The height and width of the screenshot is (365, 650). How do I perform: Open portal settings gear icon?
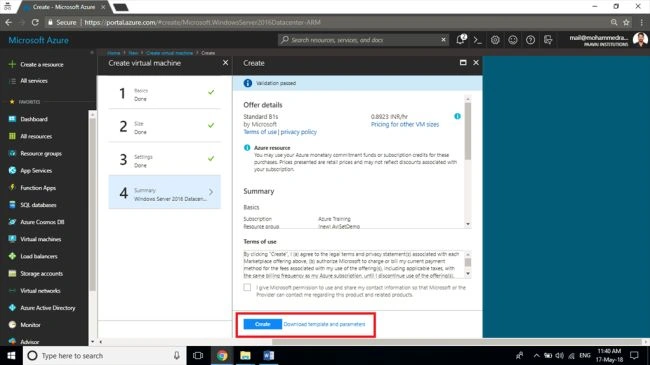(495, 40)
